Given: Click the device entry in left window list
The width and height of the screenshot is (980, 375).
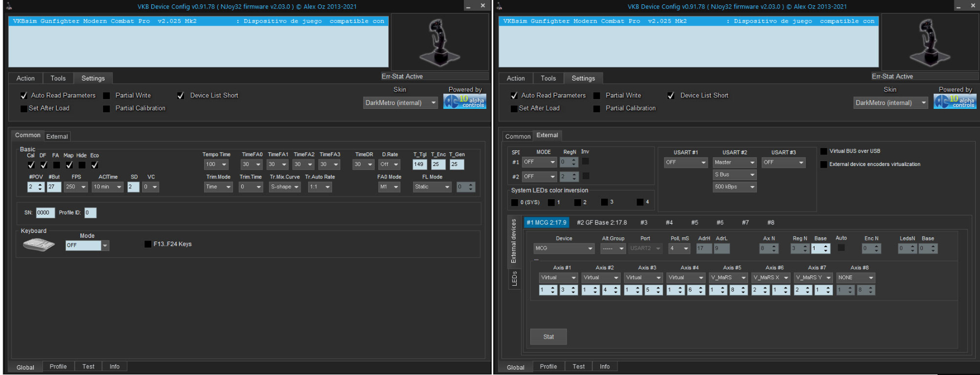Looking at the screenshot, I should click(x=198, y=21).
